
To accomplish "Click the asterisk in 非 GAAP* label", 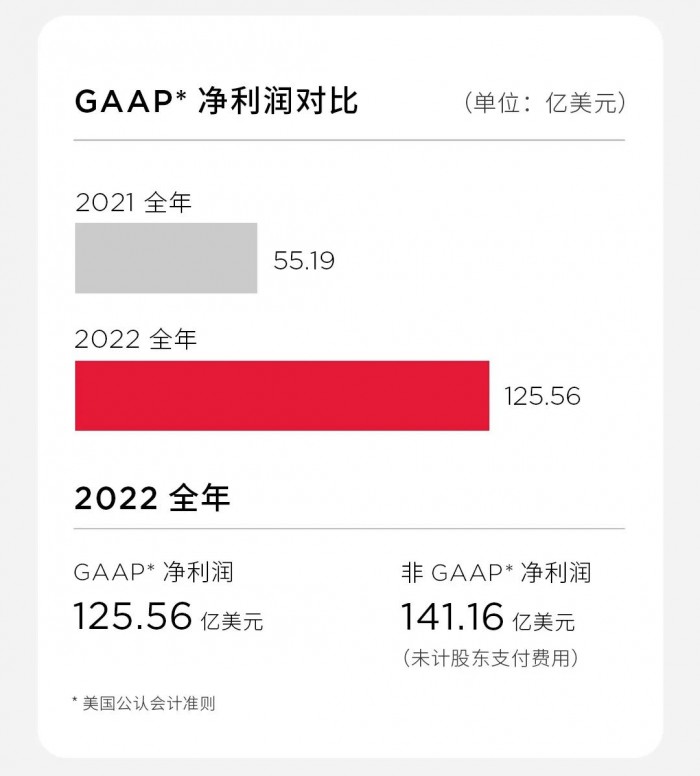I will click(508, 568).
